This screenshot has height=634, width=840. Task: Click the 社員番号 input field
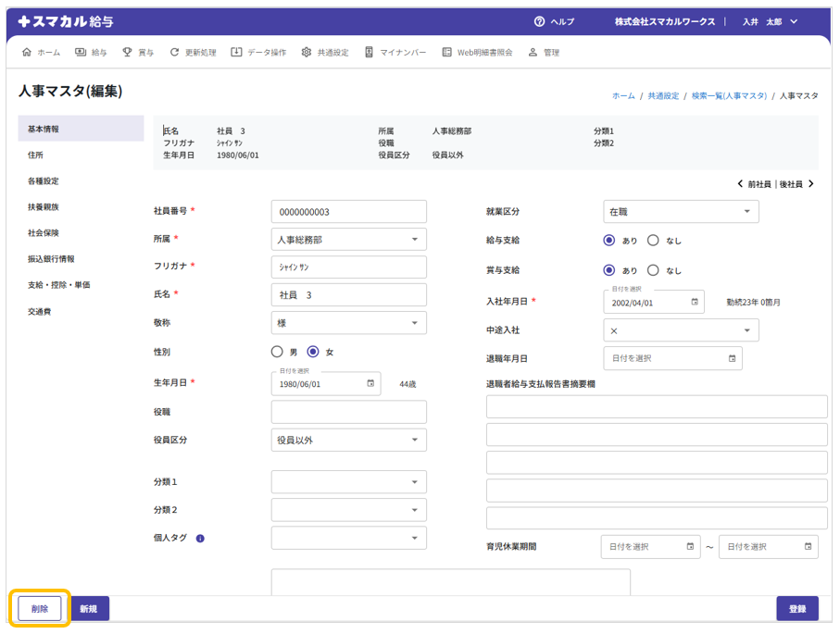click(348, 212)
